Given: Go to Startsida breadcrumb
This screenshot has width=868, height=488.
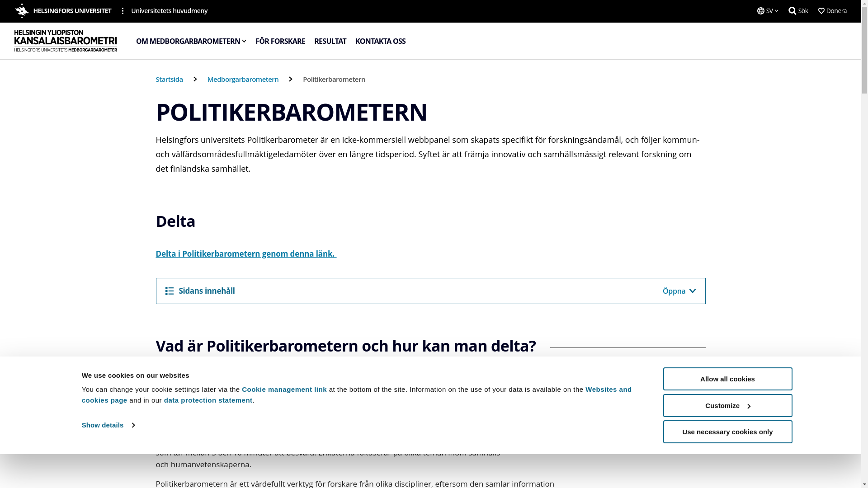Looking at the screenshot, I should click(170, 79).
